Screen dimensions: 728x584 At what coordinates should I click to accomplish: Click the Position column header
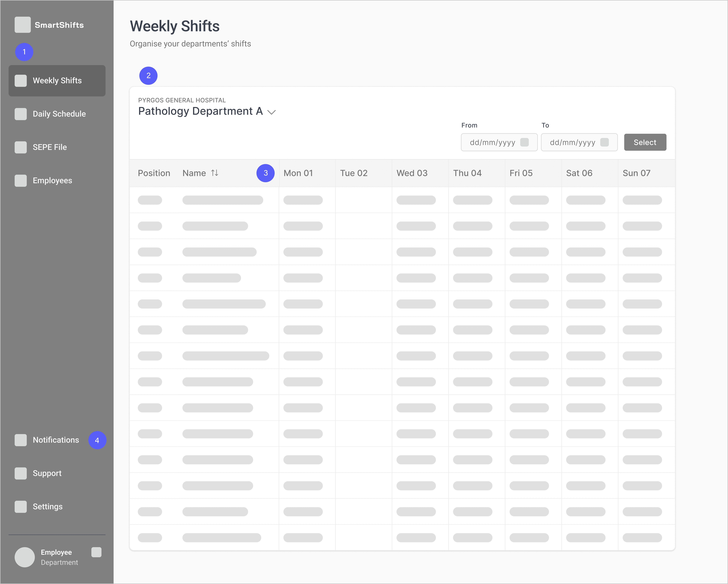154,173
